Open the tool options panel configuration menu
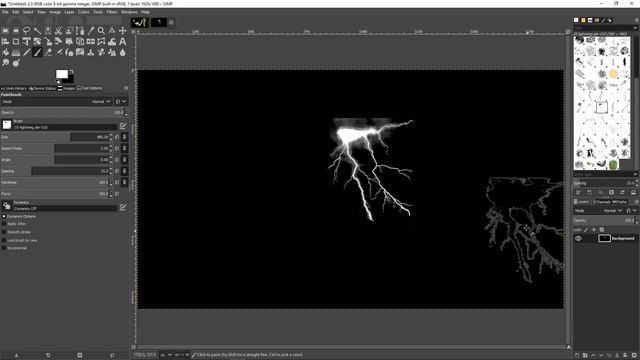Viewport: 640px width, 360px height. pyautogui.click(x=126, y=88)
